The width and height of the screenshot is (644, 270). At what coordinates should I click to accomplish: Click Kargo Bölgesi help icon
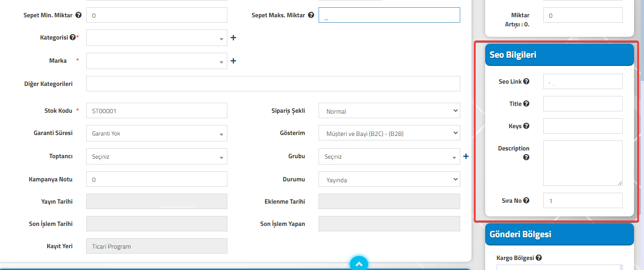click(x=539, y=258)
